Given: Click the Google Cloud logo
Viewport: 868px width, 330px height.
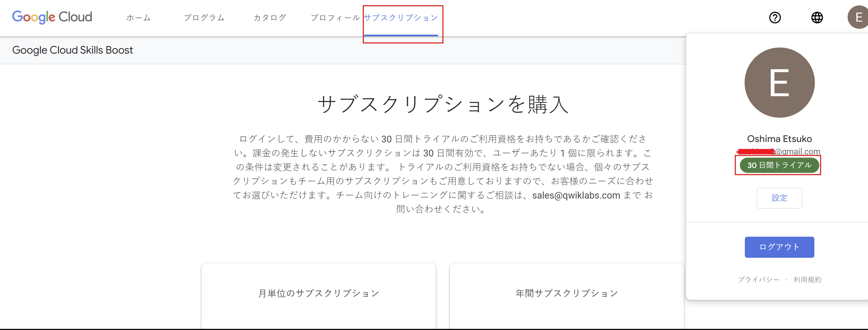Looking at the screenshot, I should (52, 17).
